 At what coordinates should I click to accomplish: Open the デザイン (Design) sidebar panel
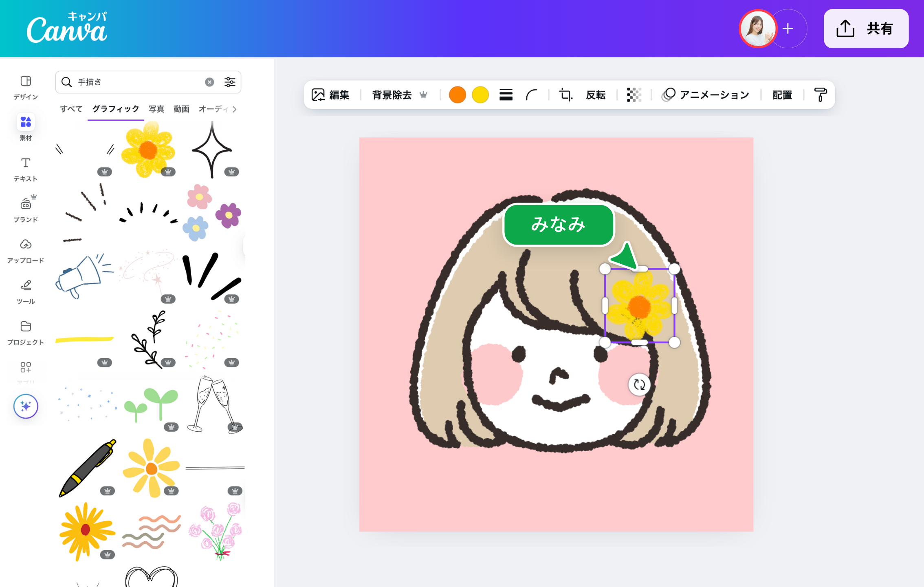[x=26, y=87]
